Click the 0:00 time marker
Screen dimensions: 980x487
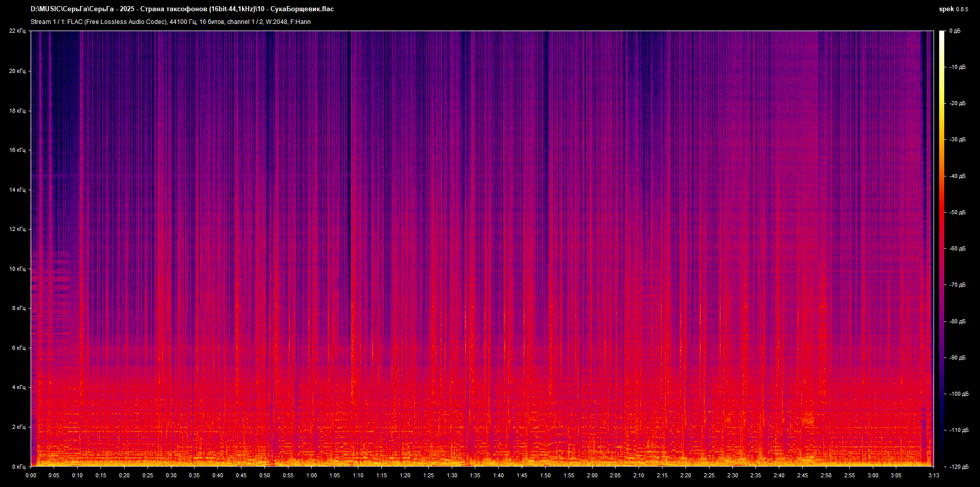click(31, 476)
